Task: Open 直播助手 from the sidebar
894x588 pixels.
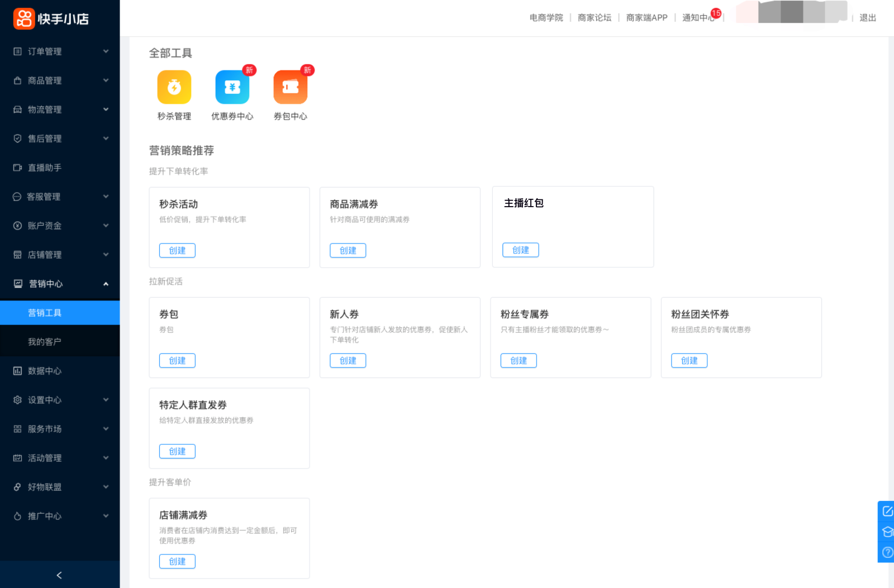Action: tap(45, 167)
